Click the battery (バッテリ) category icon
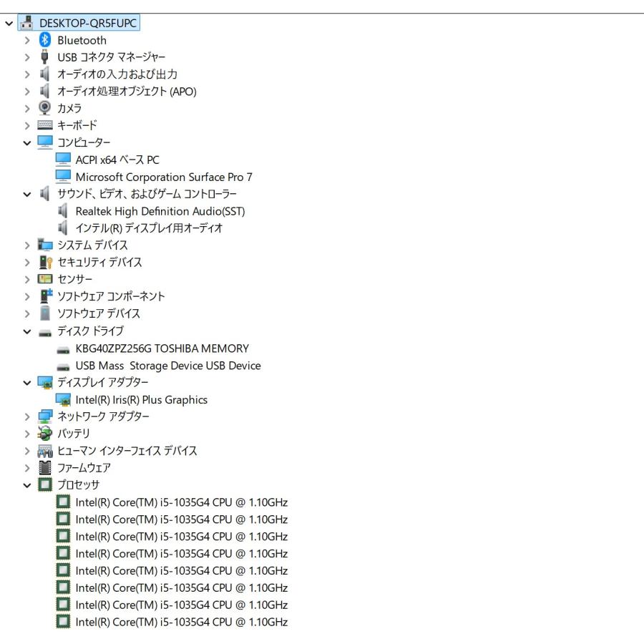644x644 pixels. pyautogui.click(x=45, y=434)
